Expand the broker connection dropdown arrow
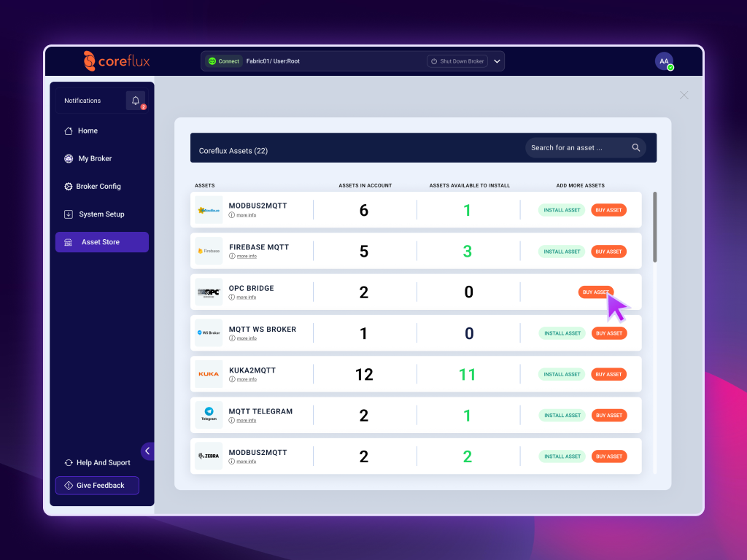The image size is (747, 560). coord(497,61)
